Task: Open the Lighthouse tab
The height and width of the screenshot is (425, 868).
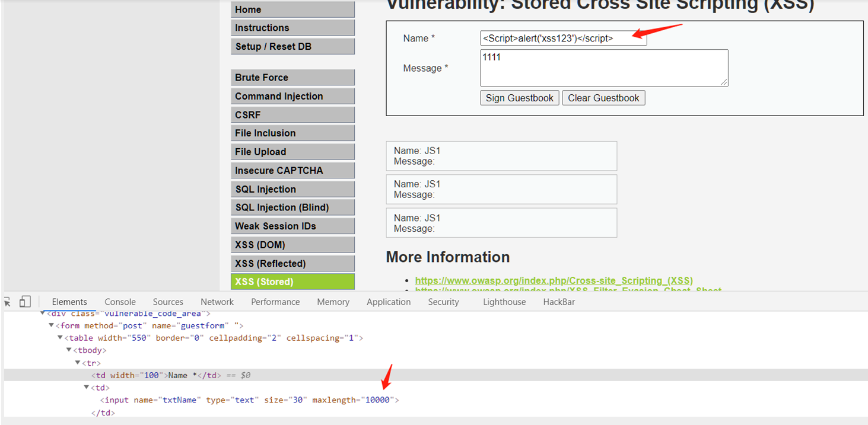Action: click(504, 302)
